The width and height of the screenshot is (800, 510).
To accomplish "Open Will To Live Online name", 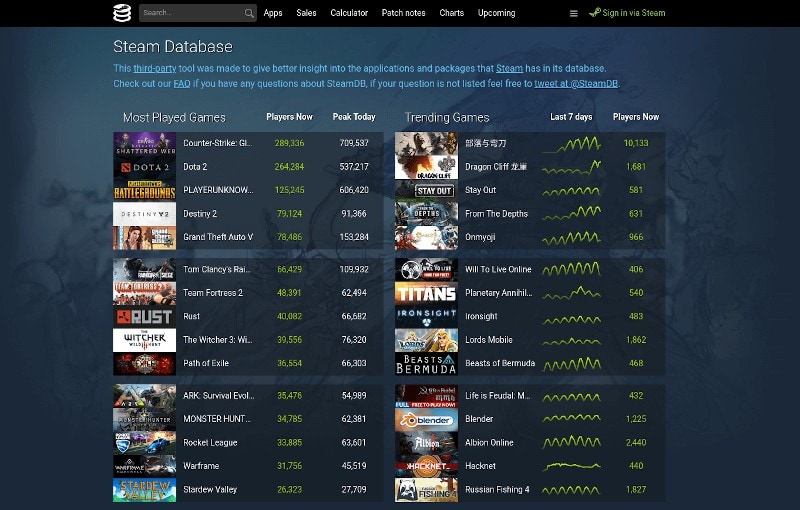I will 498,269.
